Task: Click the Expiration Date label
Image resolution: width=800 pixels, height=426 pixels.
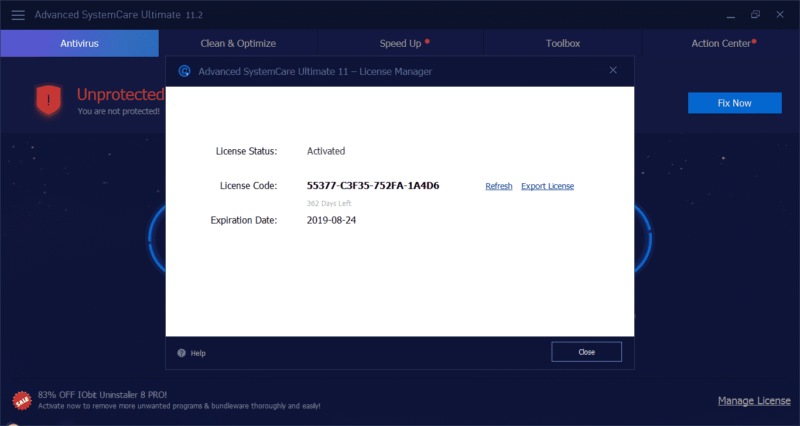Action: point(244,220)
